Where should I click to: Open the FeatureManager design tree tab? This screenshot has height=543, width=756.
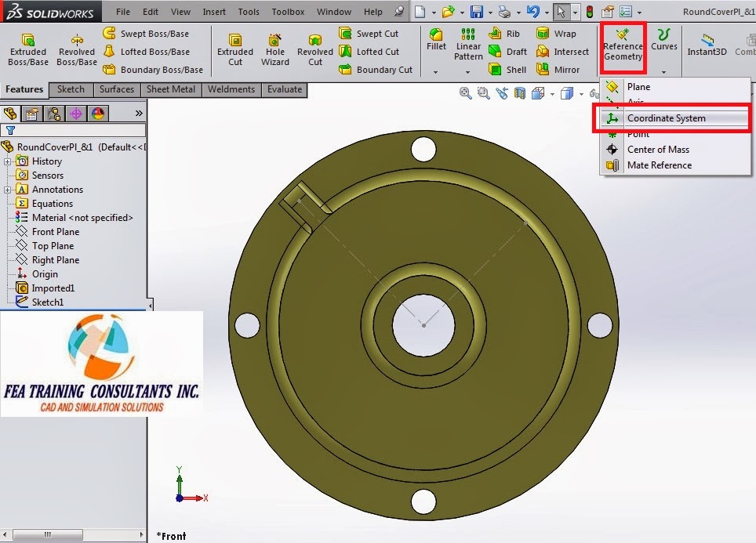[x=9, y=114]
